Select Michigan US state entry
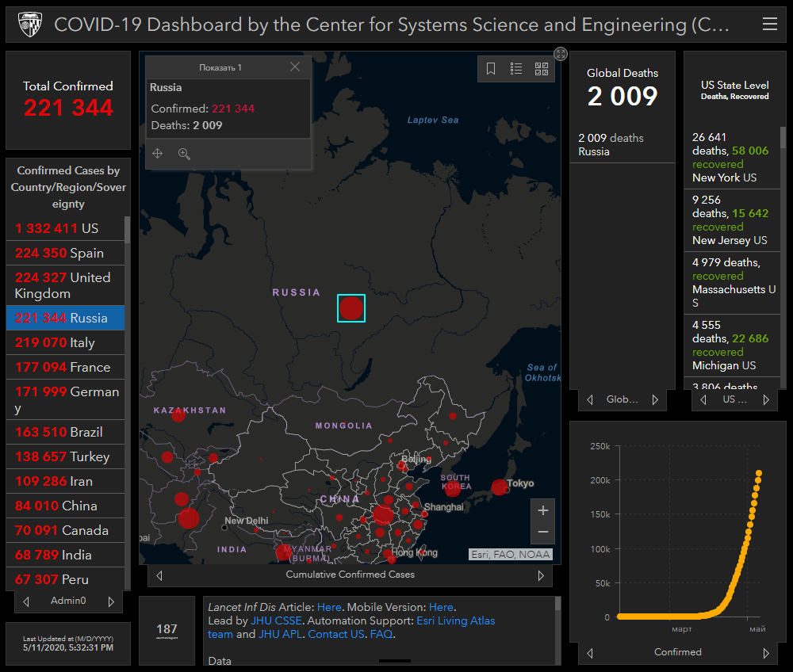This screenshot has height=672, width=793. [x=732, y=346]
